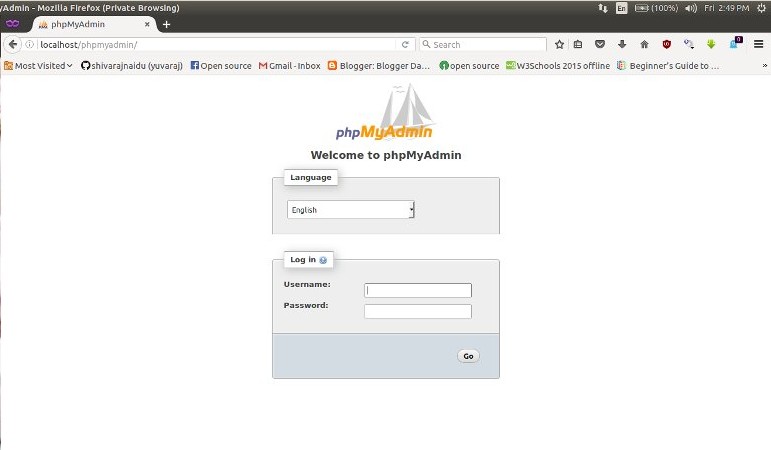The height and width of the screenshot is (450, 771).
Task: Click the browser Search box
Action: (x=483, y=44)
